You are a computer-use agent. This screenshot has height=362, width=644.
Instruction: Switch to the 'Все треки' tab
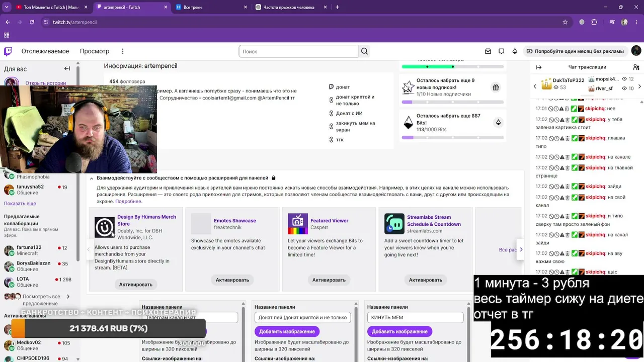pyautogui.click(x=211, y=7)
